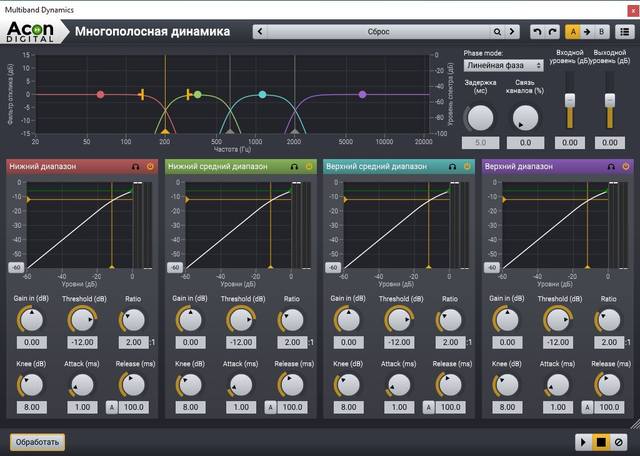640x456 pixels.
Task: Open the Сброс preset list
Action: pos(378,32)
